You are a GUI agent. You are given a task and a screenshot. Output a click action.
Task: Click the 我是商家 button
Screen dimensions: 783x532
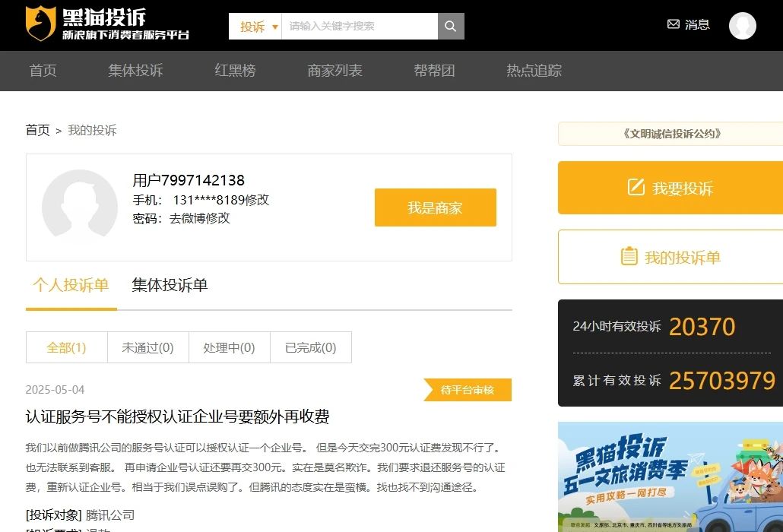436,207
